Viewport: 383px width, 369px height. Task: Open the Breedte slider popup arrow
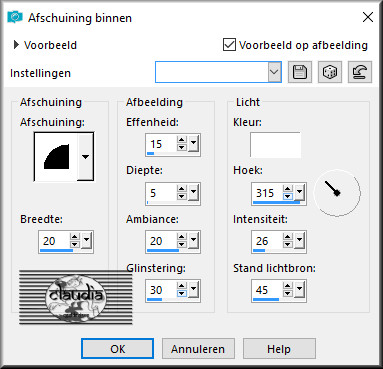pos(86,240)
